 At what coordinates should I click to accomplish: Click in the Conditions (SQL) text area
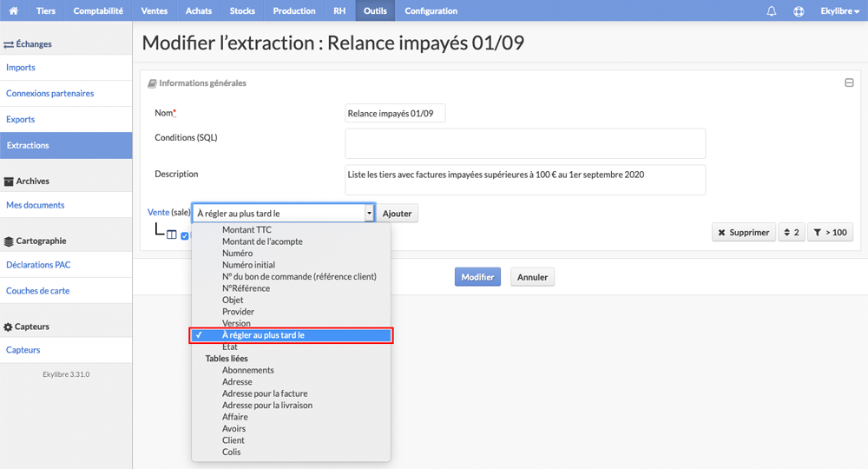[525, 143]
